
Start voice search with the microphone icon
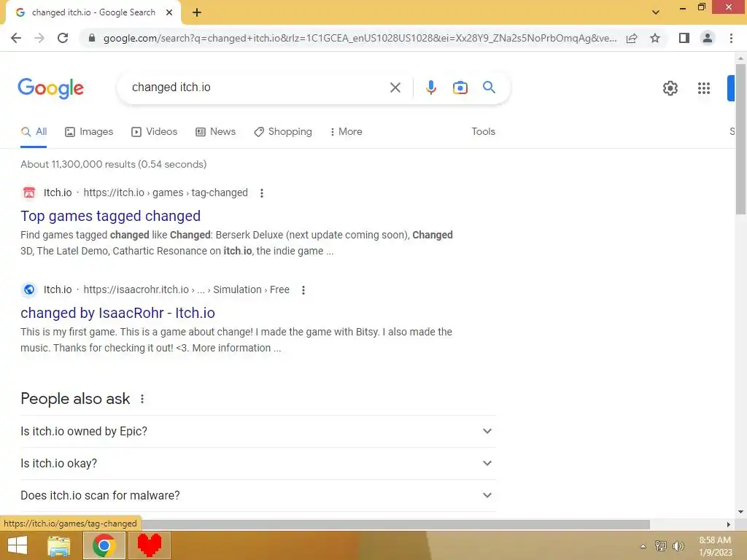click(430, 87)
